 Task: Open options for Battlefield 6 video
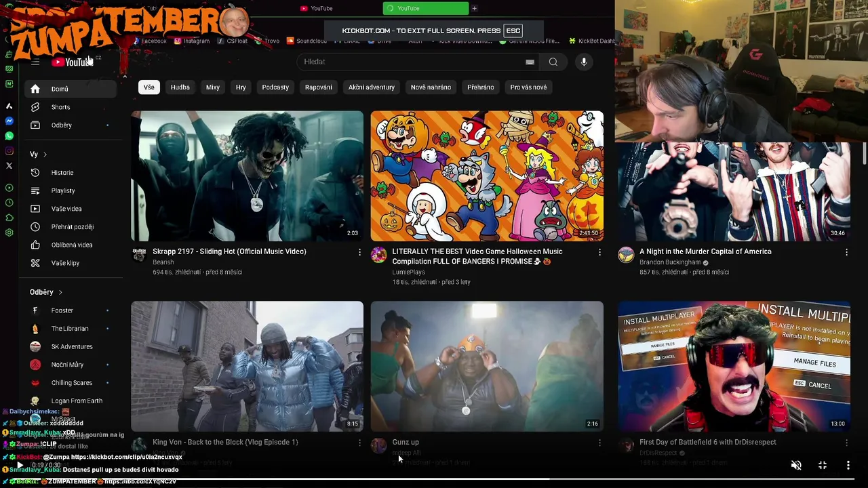846,443
